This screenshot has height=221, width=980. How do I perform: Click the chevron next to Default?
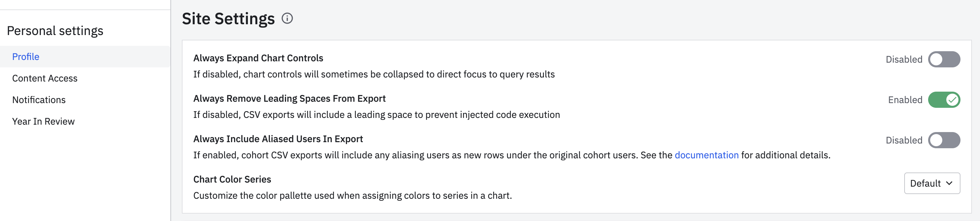pos(950,183)
